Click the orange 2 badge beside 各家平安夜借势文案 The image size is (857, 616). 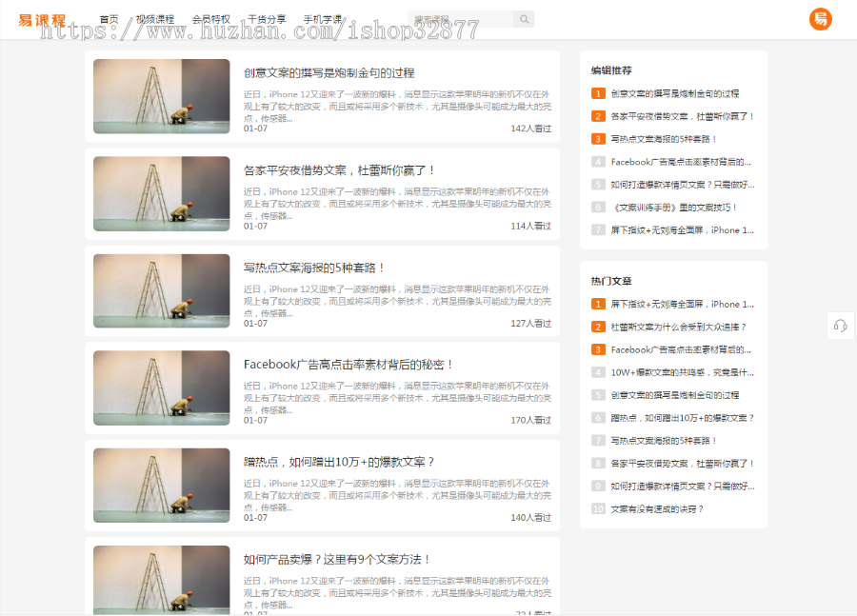(x=597, y=116)
